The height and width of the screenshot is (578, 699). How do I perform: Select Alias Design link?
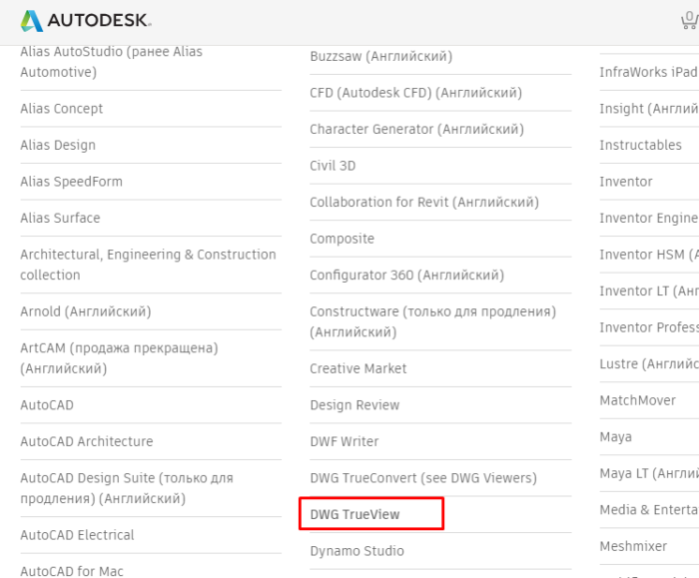58,145
